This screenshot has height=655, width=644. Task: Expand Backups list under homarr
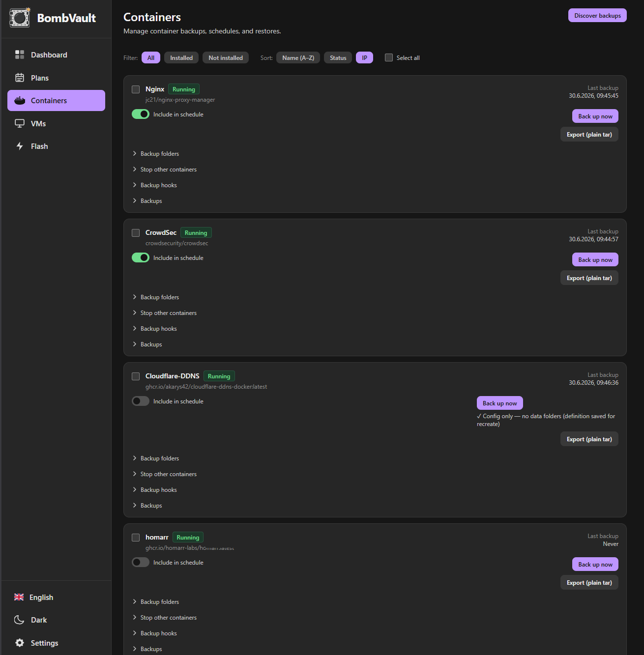[x=147, y=649]
